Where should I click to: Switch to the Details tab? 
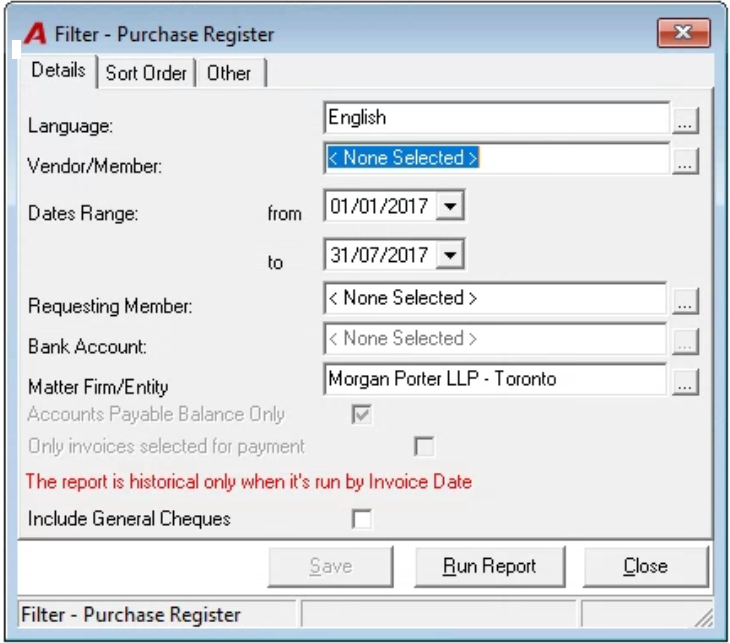tap(58, 71)
